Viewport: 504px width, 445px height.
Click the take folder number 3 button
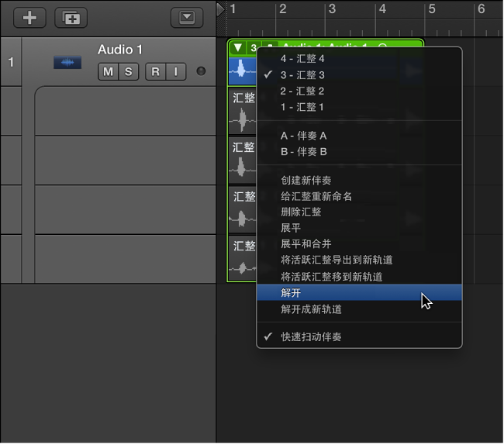click(x=253, y=48)
